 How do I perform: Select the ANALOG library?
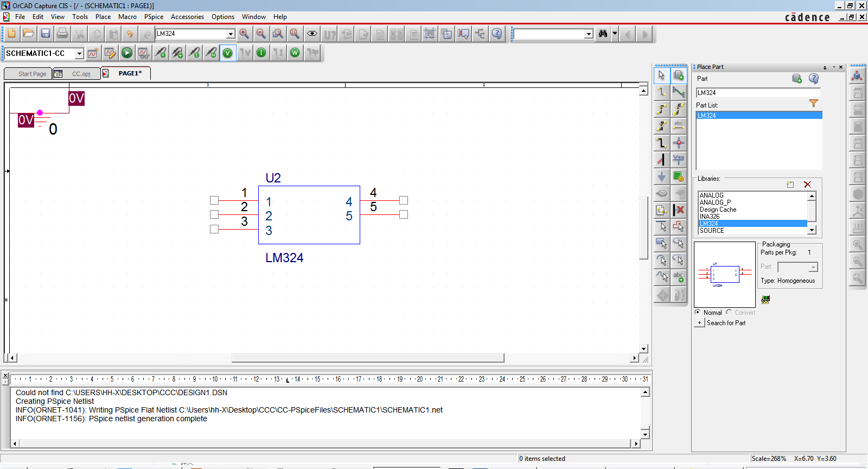[752, 195]
